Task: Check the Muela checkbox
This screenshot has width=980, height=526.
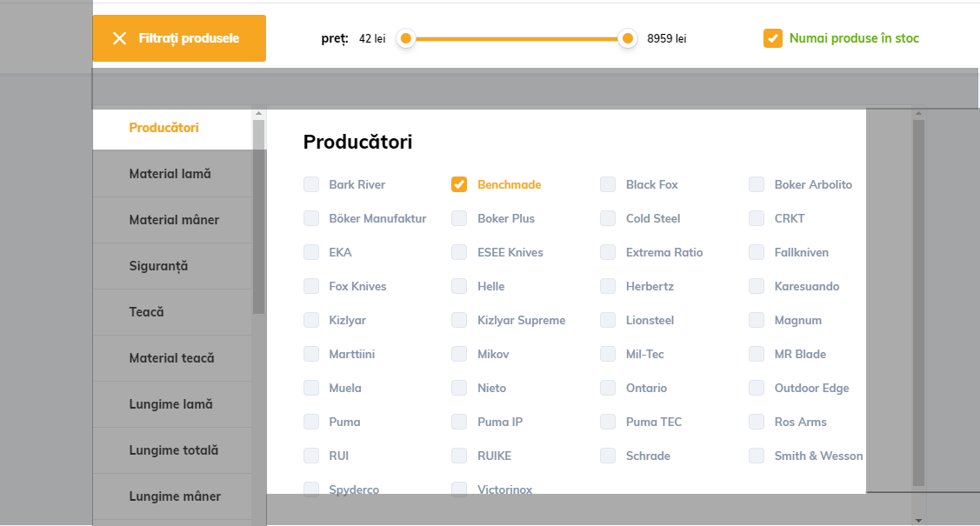Action: [311, 387]
